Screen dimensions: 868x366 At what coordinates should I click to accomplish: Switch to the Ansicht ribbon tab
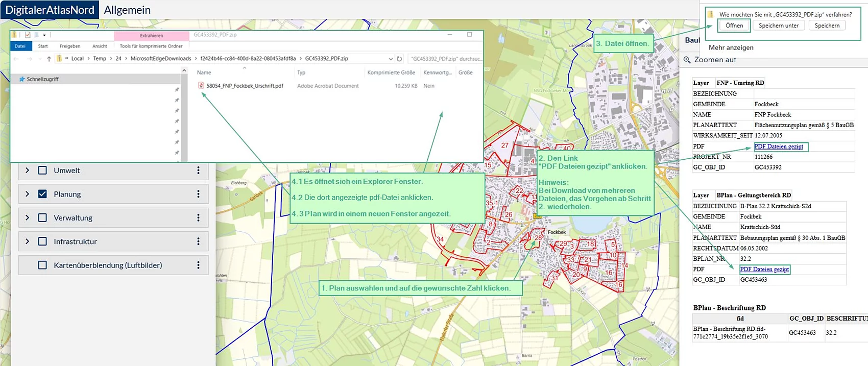tap(100, 46)
